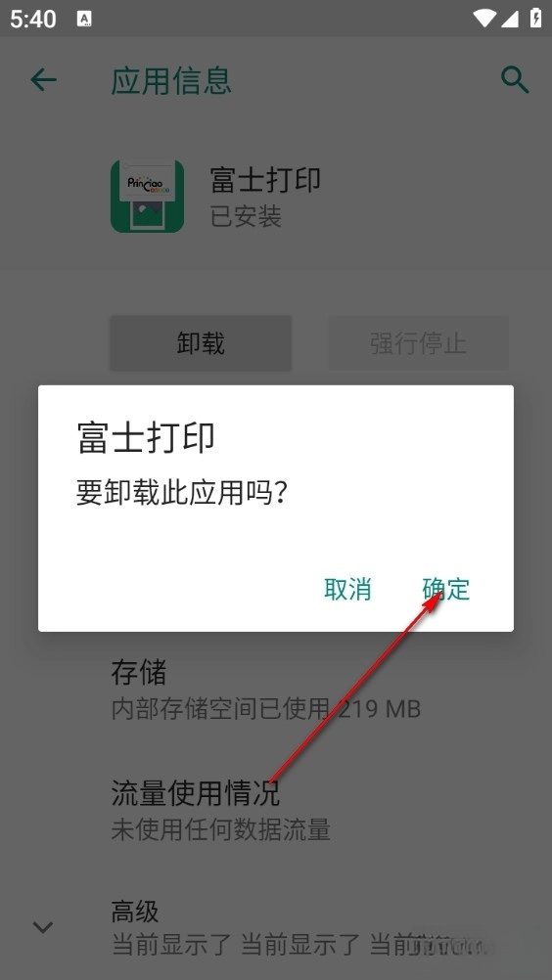The image size is (552, 980).
Task: Tap the 应用信息 page title
Action: (171, 80)
